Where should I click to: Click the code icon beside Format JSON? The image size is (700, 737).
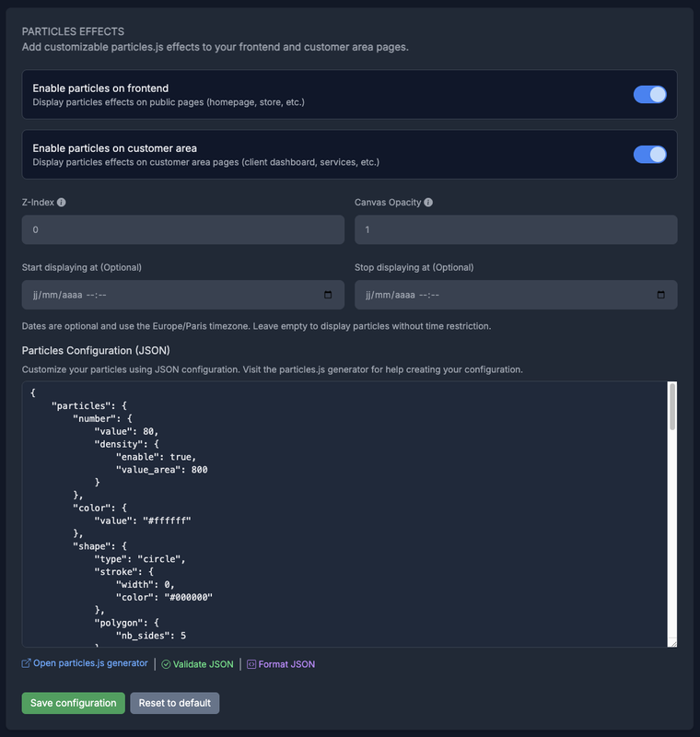point(251,664)
